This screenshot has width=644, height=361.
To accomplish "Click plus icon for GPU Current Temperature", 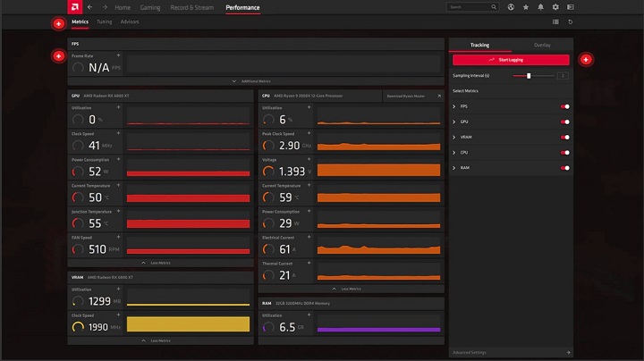I will pyautogui.click(x=118, y=186).
